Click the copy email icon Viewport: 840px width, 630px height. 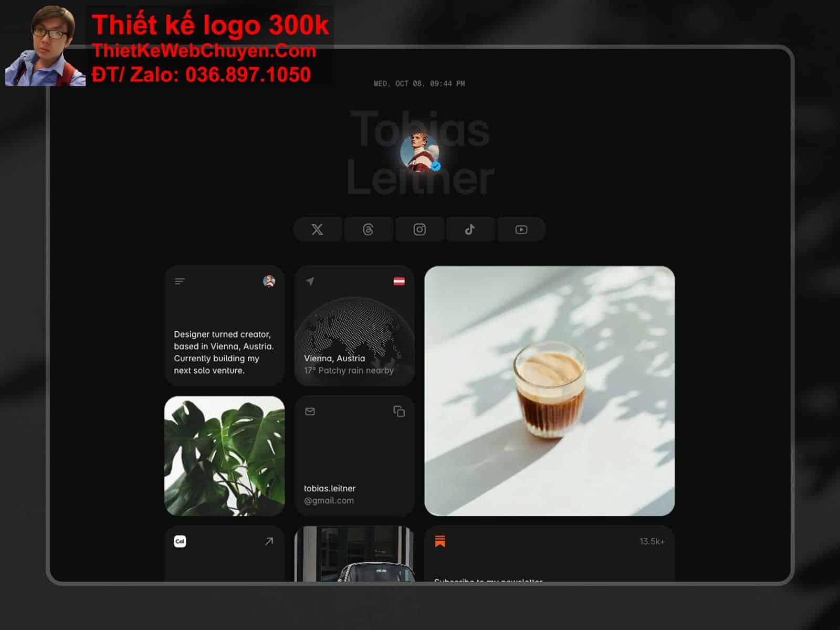point(399,412)
